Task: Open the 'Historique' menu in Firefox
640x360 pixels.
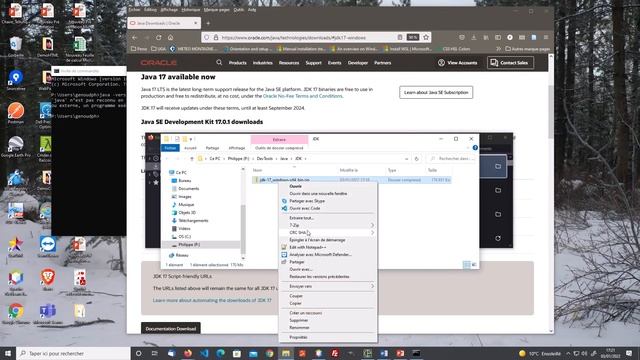Action: point(191,9)
